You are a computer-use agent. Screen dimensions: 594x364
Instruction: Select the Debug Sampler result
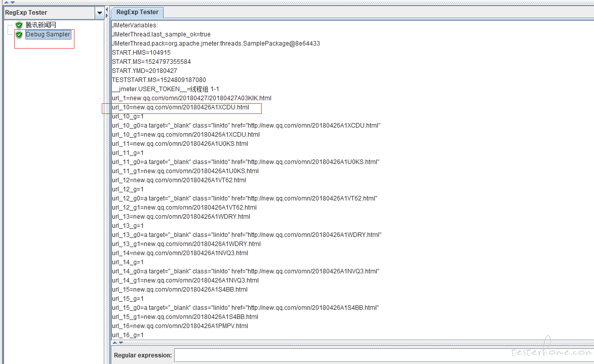(48, 34)
